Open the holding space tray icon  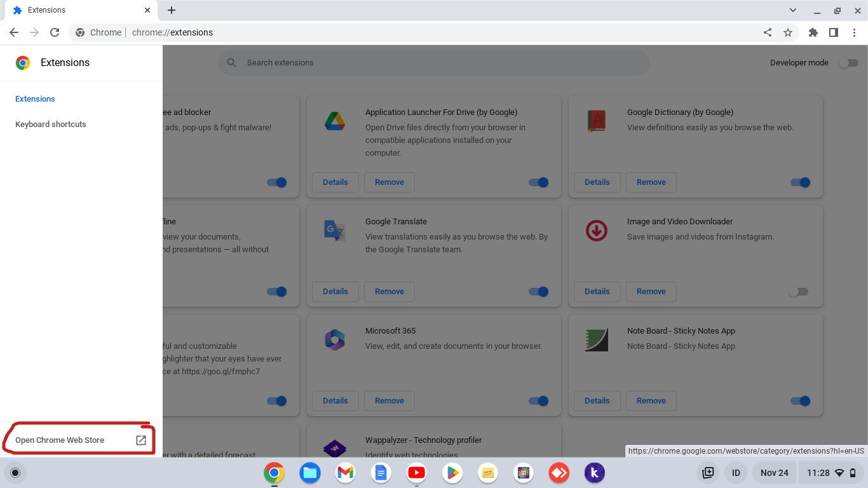[x=708, y=473]
